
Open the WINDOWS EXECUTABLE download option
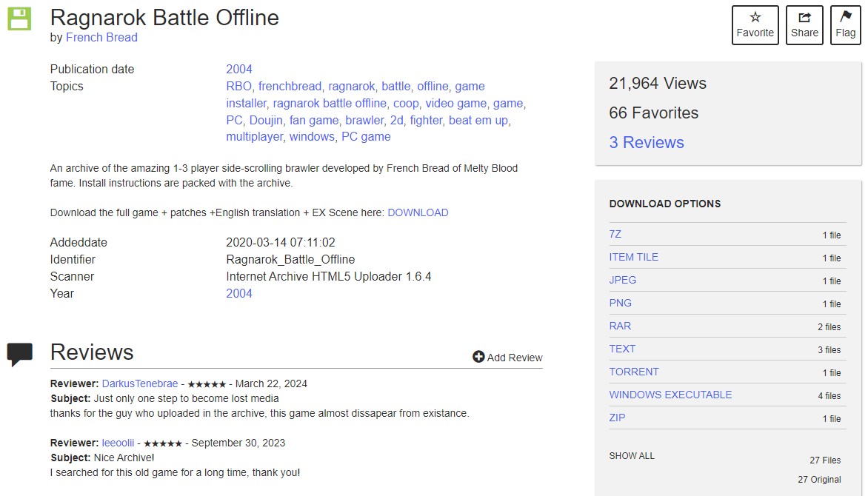[670, 395]
